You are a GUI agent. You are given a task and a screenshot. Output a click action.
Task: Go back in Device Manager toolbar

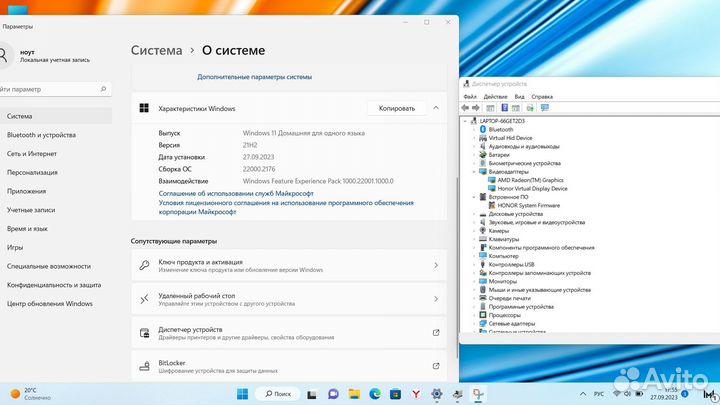(465, 108)
